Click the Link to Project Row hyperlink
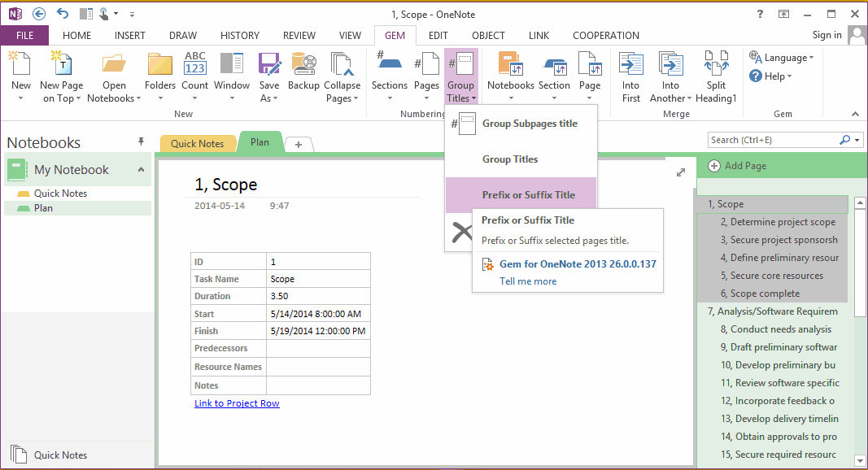Viewport: 868px width, 470px height. click(x=237, y=403)
